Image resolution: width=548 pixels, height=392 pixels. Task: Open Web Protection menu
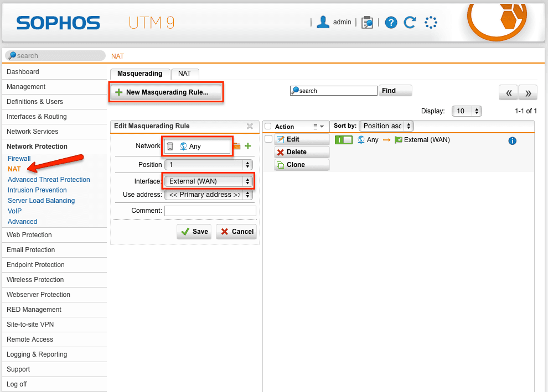coord(54,235)
